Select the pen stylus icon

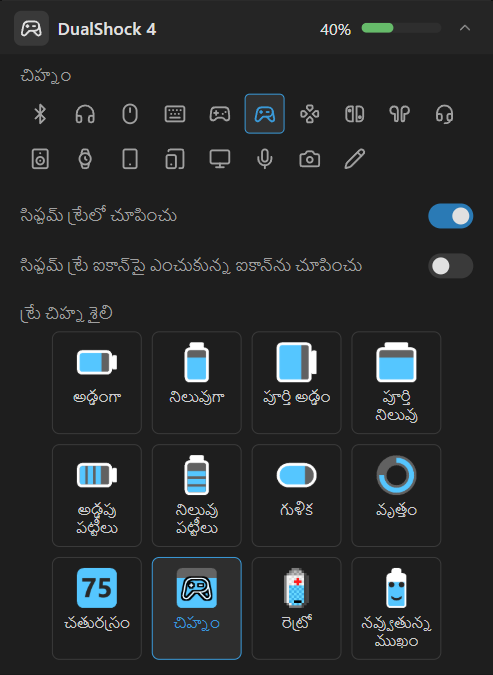pyautogui.click(x=354, y=159)
